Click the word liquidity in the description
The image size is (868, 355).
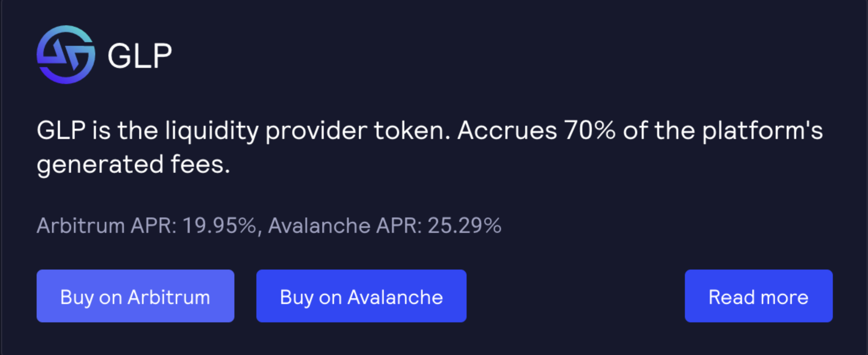click(212, 131)
